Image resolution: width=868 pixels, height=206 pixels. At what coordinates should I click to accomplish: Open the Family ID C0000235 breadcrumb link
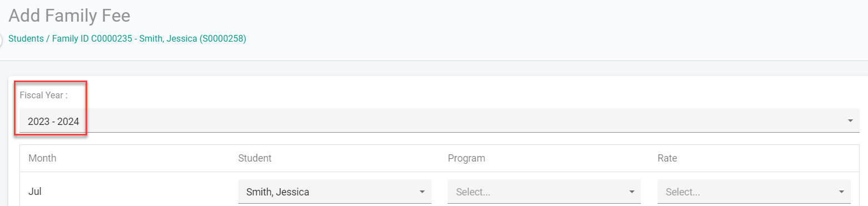tap(91, 39)
